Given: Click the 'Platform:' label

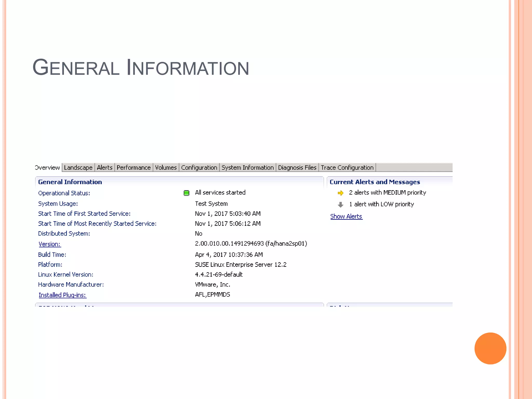Looking at the screenshot, I should click(x=50, y=265).
